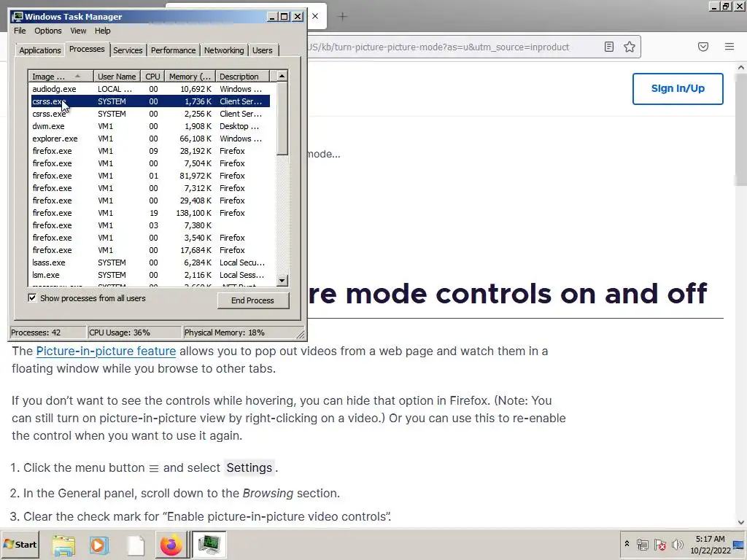
Task: Click Physical Memory 18% status entry
Action: click(x=240, y=332)
